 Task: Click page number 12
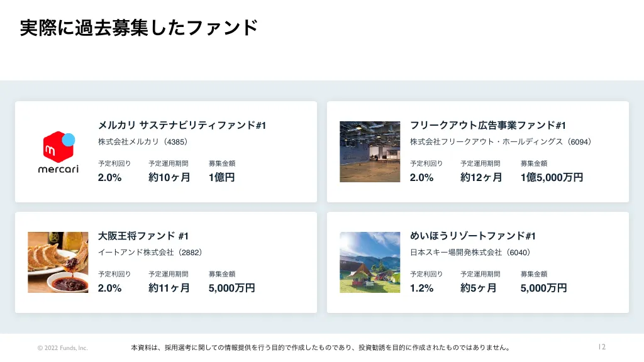tap(602, 347)
